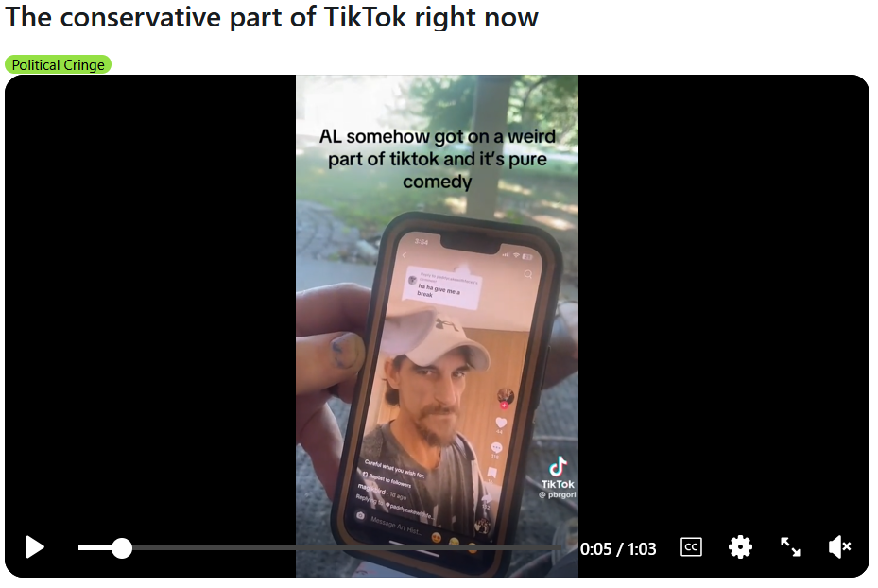Tap the bookmark icon on the phone

pyautogui.click(x=491, y=474)
